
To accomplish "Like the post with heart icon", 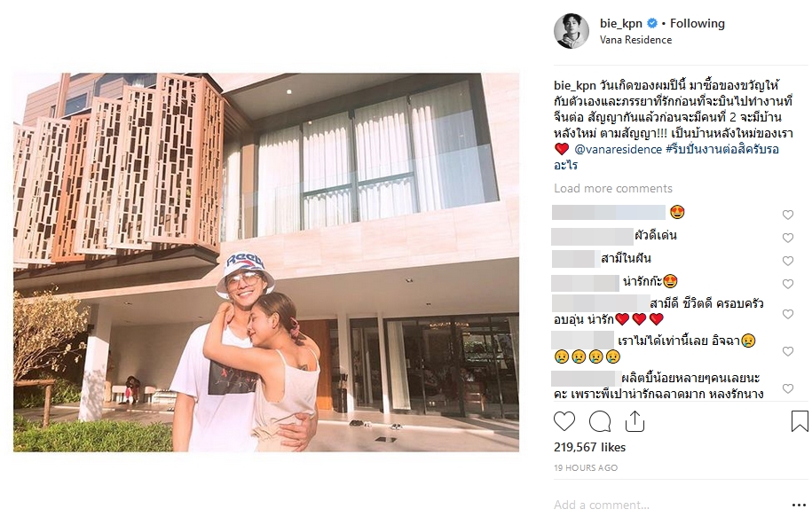I will pos(564,421).
